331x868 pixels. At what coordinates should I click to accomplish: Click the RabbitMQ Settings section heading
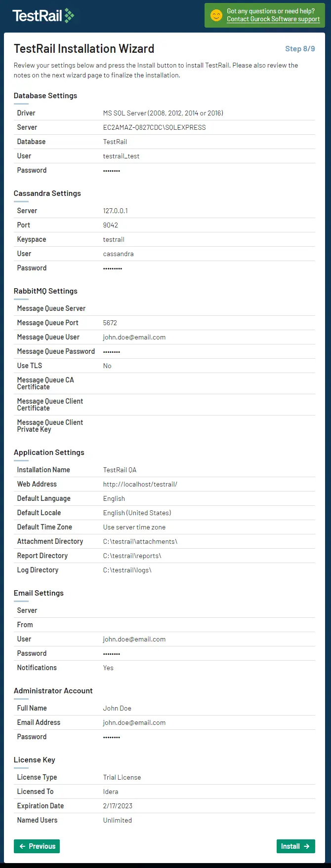tap(45, 291)
